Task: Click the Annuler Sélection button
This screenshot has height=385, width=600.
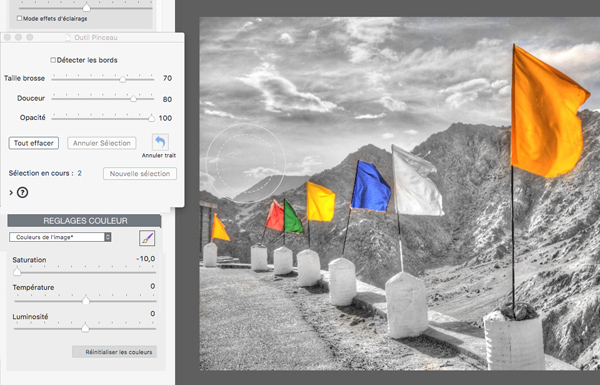Action: point(102,143)
